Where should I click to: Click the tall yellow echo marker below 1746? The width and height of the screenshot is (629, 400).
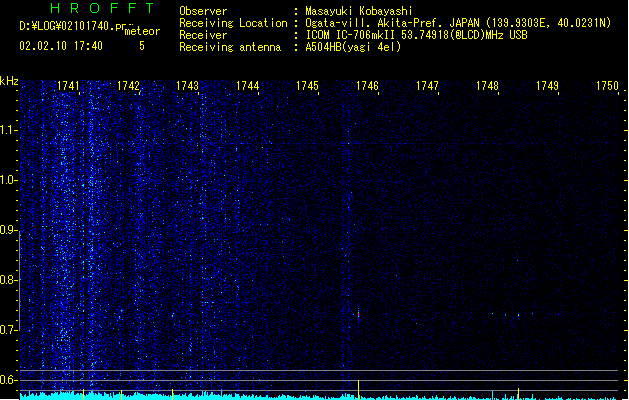click(x=358, y=390)
